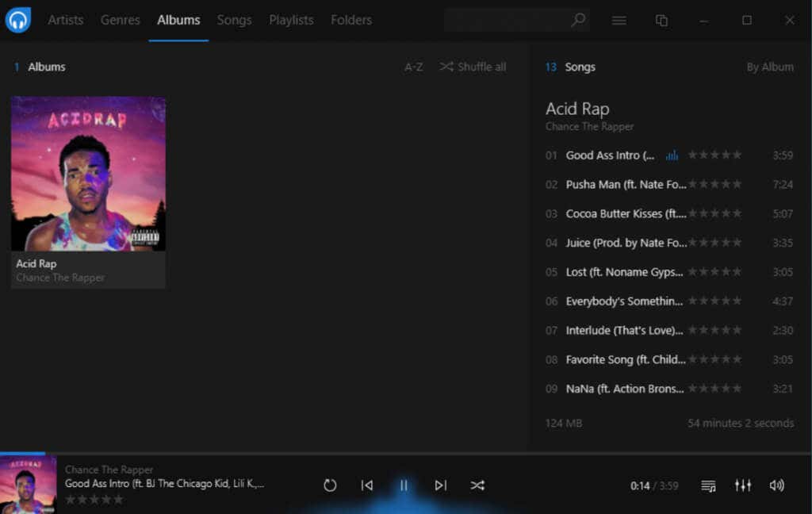Toggle shuffle in player controls
The image size is (812, 514).
tap(477, 485)
